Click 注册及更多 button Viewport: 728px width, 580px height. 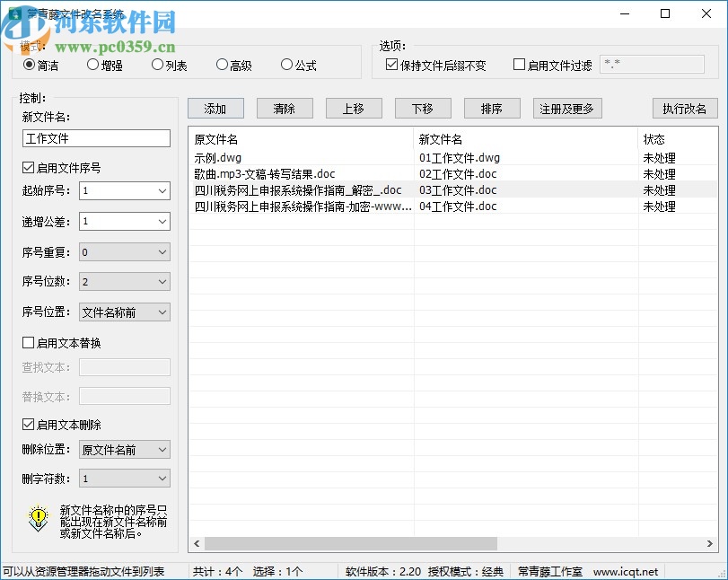point(566,108)
